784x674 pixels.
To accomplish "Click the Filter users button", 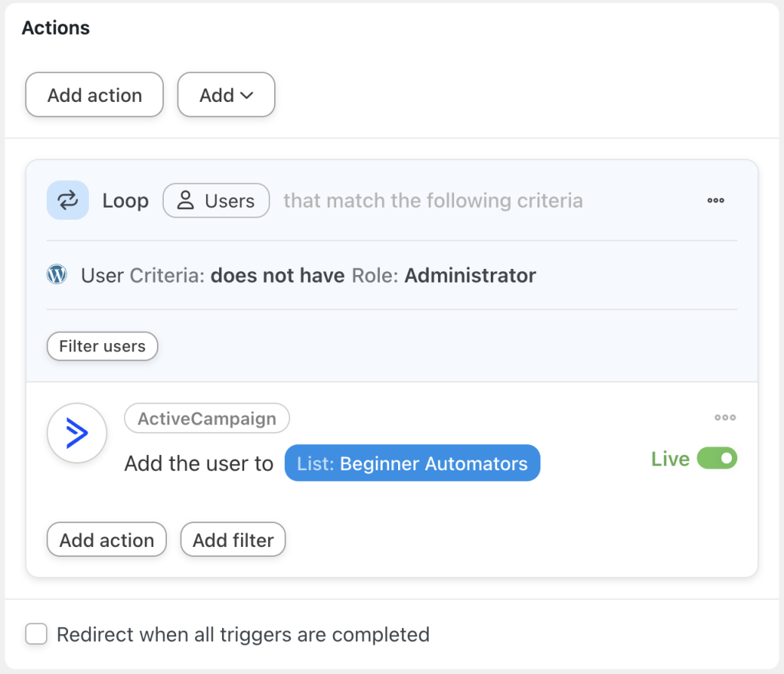I will (x=102, y=346).
